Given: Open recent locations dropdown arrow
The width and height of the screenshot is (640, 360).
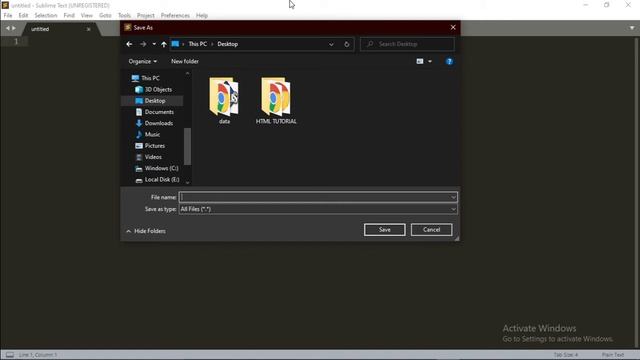Looking at the screenshot, I should coord(154,44).
